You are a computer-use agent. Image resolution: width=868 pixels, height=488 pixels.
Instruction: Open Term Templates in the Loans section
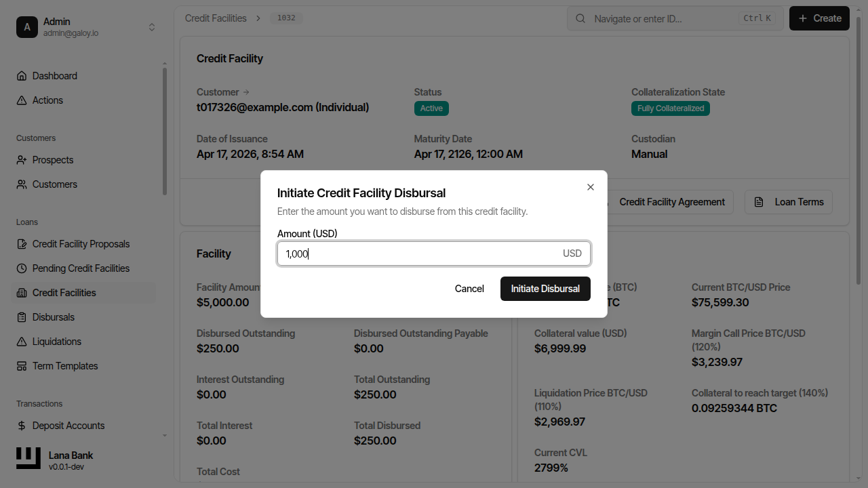tap(64, 365)
